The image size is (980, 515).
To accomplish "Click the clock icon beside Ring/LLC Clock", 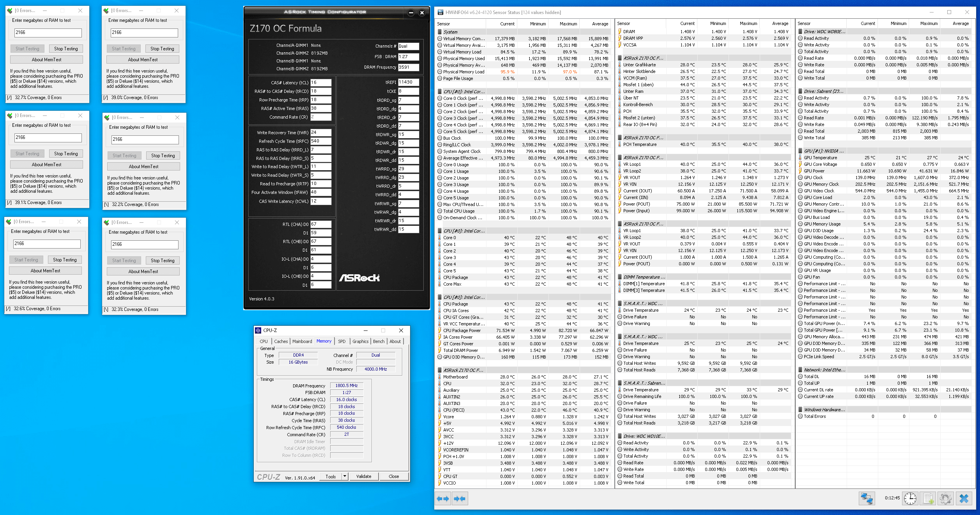I will [x=440, y=145].
